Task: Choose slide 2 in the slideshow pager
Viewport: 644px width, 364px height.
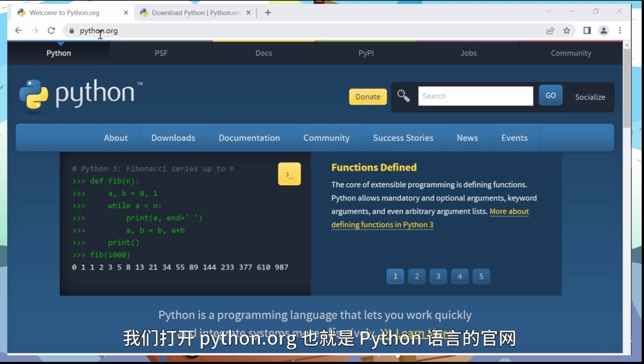Action: point(417,276)
